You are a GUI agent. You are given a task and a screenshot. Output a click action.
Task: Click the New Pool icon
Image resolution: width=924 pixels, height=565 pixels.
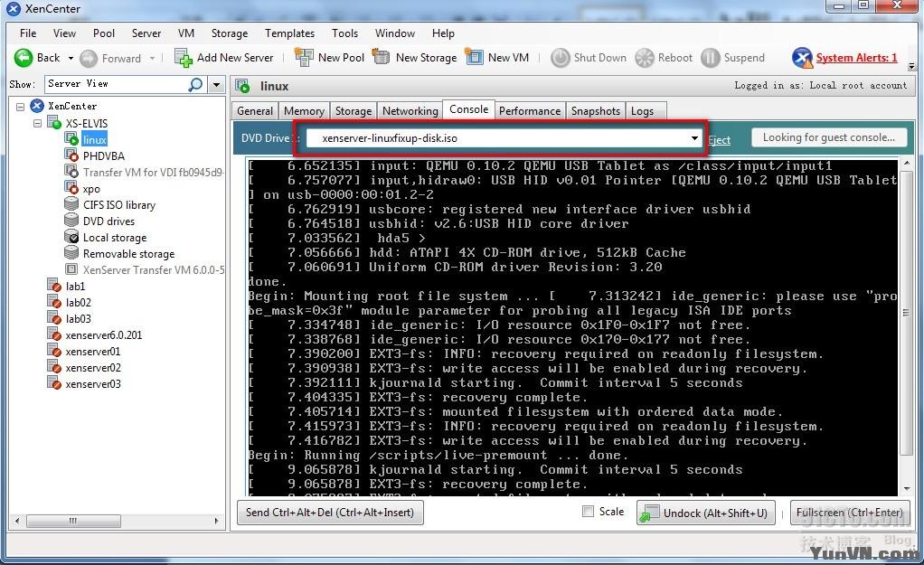(304, 57)
